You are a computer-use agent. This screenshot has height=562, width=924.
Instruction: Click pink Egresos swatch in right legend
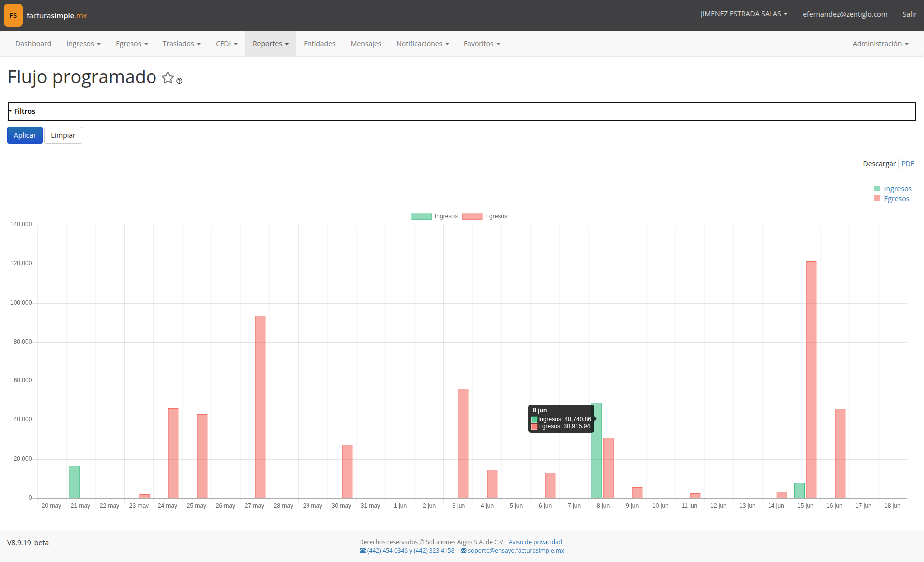(x=877, y=198)
